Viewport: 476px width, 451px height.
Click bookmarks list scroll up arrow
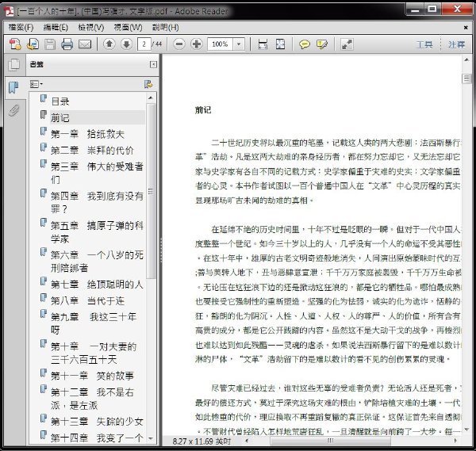(x=151, y=98)
